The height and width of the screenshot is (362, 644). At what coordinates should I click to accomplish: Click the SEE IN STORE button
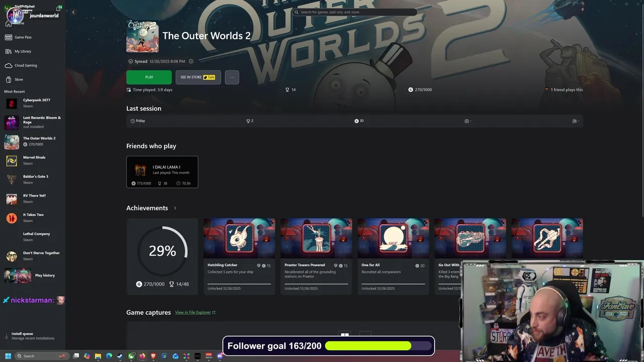point(198,77)
